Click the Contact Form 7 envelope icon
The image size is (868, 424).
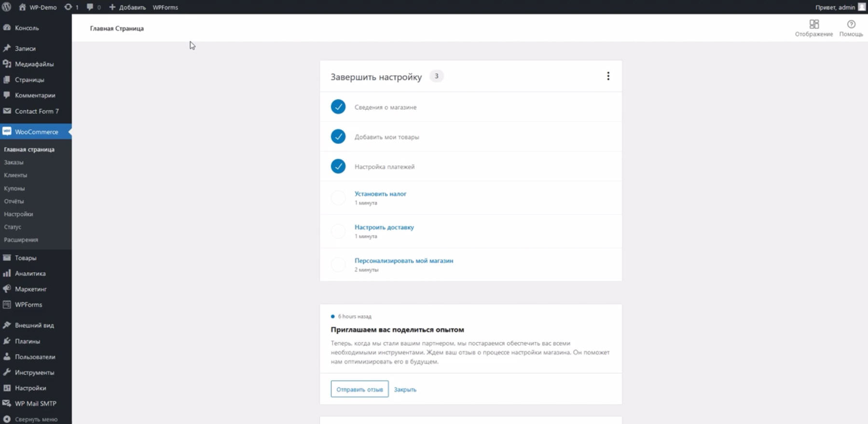click(7, 111)
